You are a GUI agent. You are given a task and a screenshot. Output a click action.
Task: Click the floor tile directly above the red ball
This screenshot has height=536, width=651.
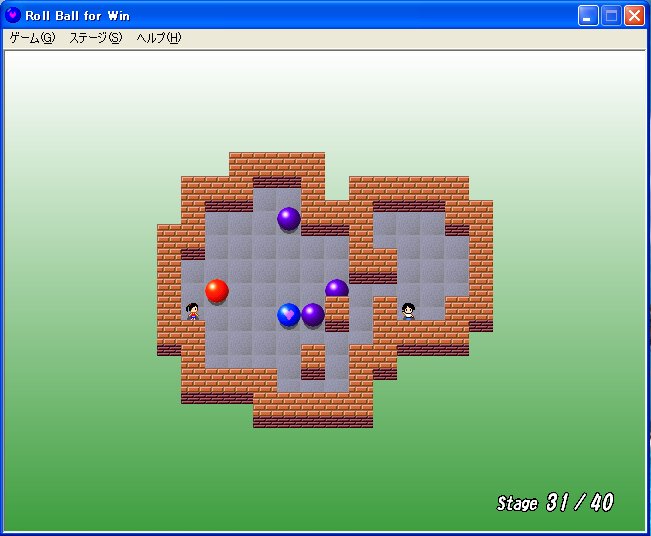coord(217,267)
